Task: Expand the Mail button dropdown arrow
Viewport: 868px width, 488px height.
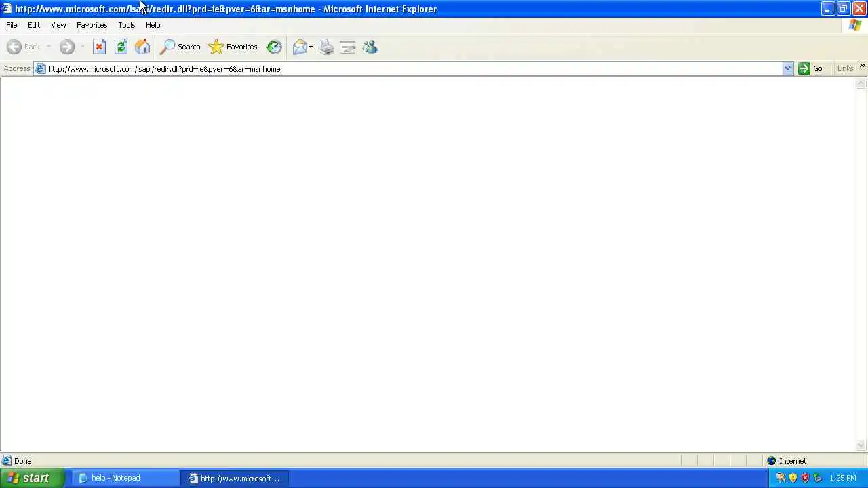Action: (x=311, y=47)
